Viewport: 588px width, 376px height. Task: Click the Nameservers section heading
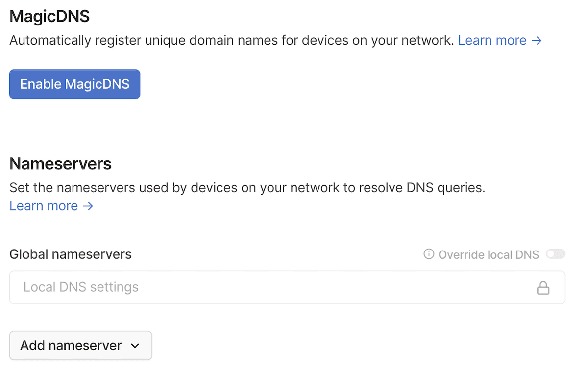point(60,163)
